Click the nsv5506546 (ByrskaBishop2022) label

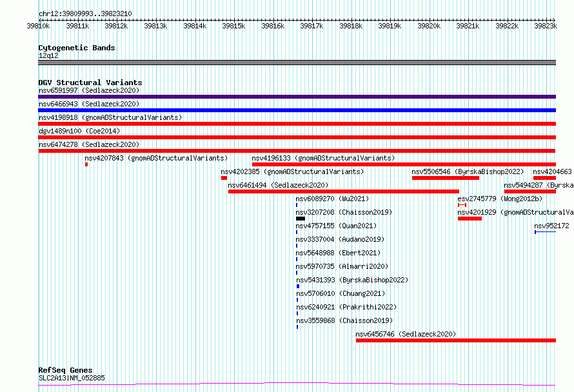coord(468,171)
